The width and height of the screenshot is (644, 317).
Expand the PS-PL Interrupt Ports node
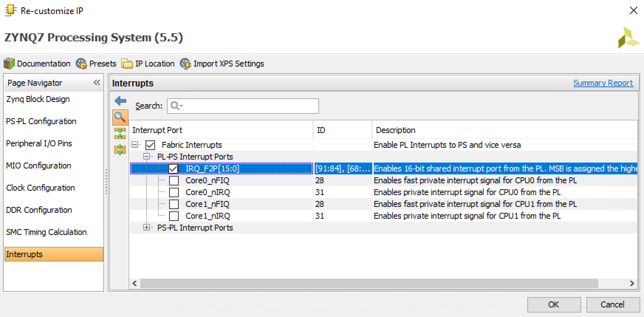[147, 227]
